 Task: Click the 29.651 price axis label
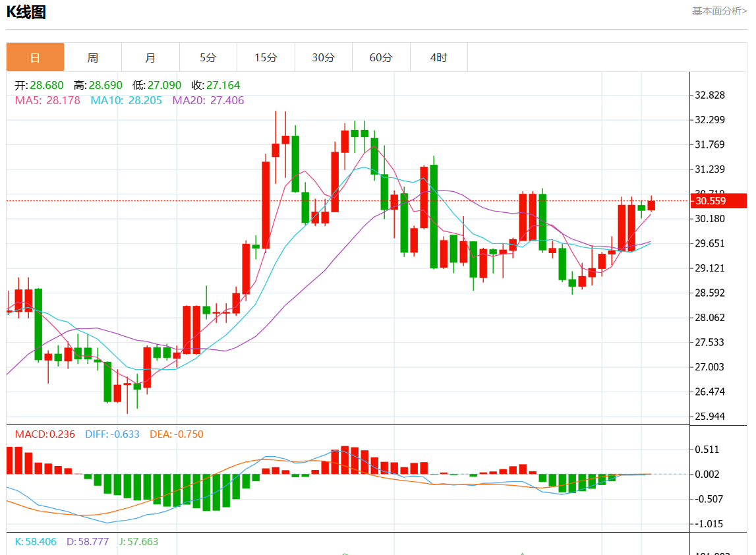coord(710,243)
